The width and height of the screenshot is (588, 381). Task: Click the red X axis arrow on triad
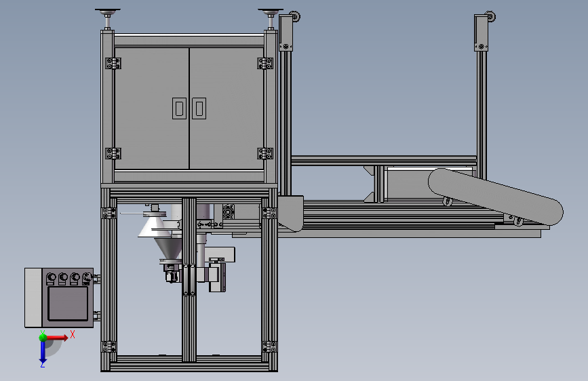coord(58,338)
